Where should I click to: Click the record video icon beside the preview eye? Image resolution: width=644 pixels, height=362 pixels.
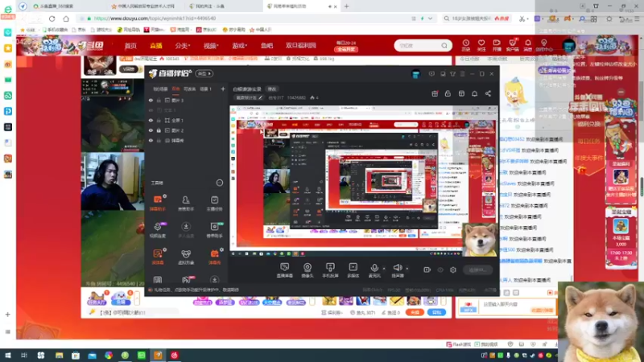tap(427, 269)
